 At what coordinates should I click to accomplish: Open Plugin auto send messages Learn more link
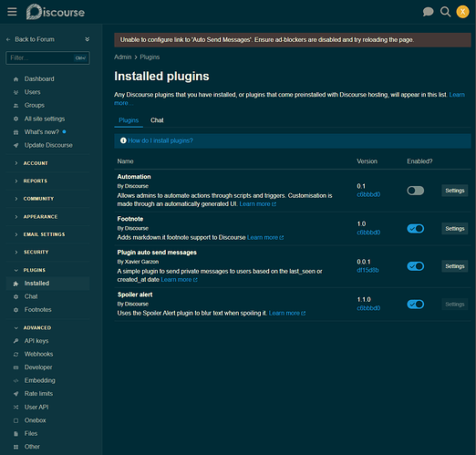(179, 280)
